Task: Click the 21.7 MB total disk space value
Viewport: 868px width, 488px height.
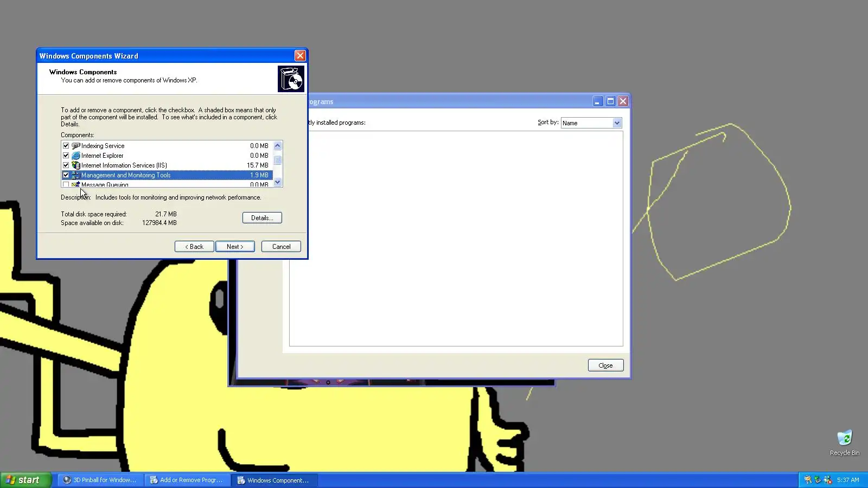Action: [166, 214]
